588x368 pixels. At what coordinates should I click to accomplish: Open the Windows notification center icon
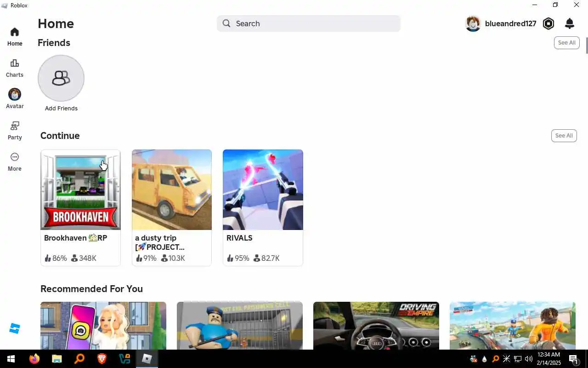pos(573,359)
